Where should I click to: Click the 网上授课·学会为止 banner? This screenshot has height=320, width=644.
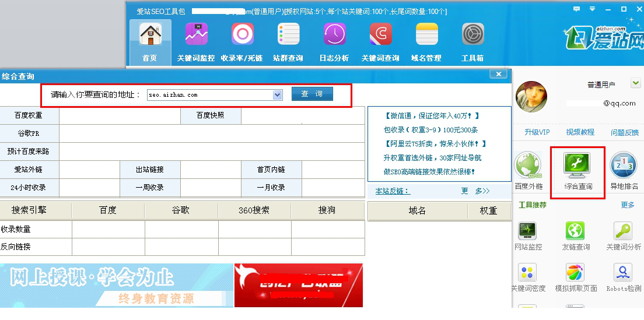(117, 285)
